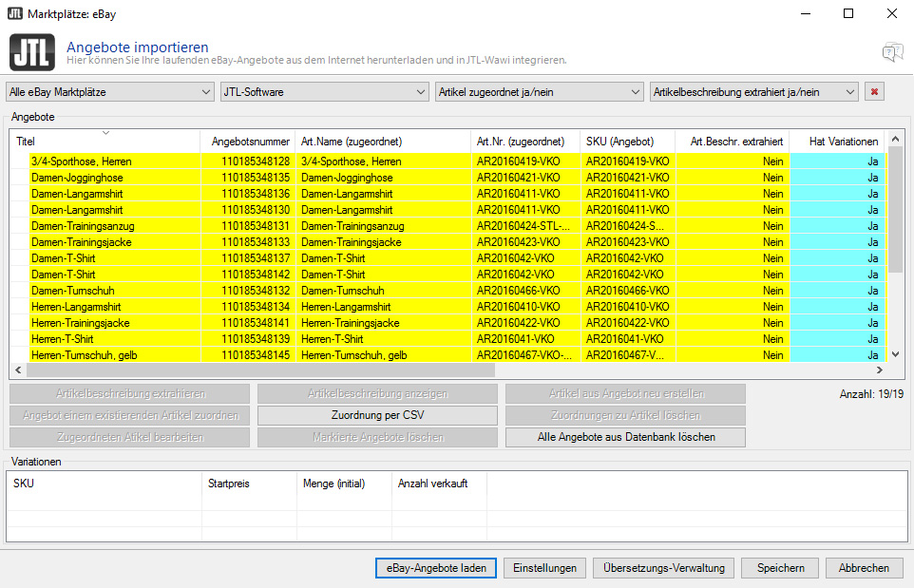Click the eBay-Angebote laden button

pos(435,567)
